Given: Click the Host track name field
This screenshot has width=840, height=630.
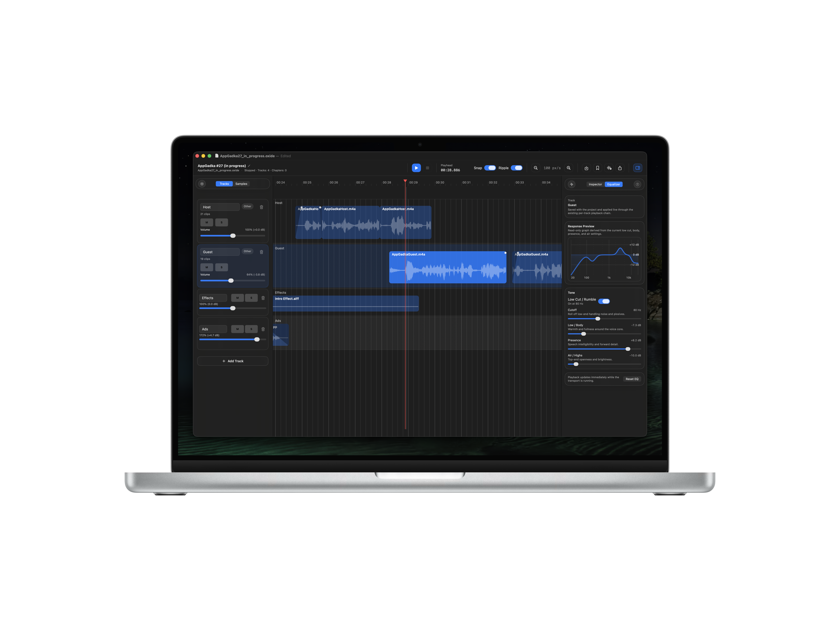Looking at the screenshot, I should click(220, 207).
